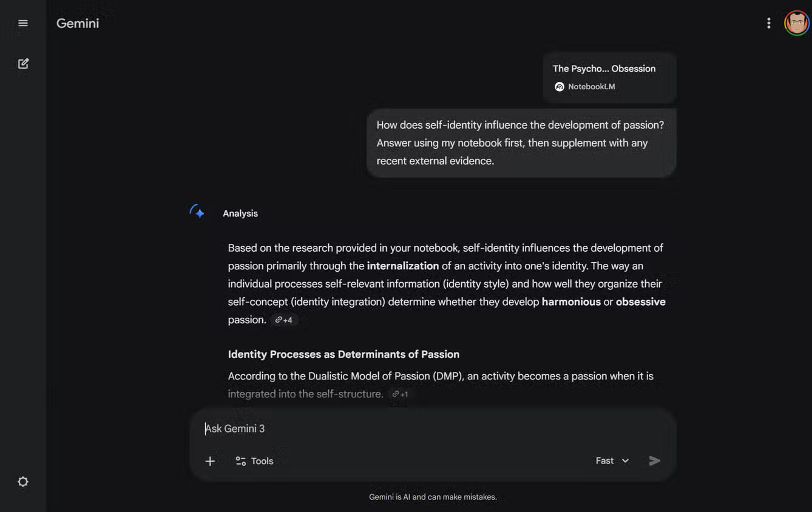The height and width of the screenshot is (512, 812).
Task: Open the three-dot options menu
Action: point(768,23)
